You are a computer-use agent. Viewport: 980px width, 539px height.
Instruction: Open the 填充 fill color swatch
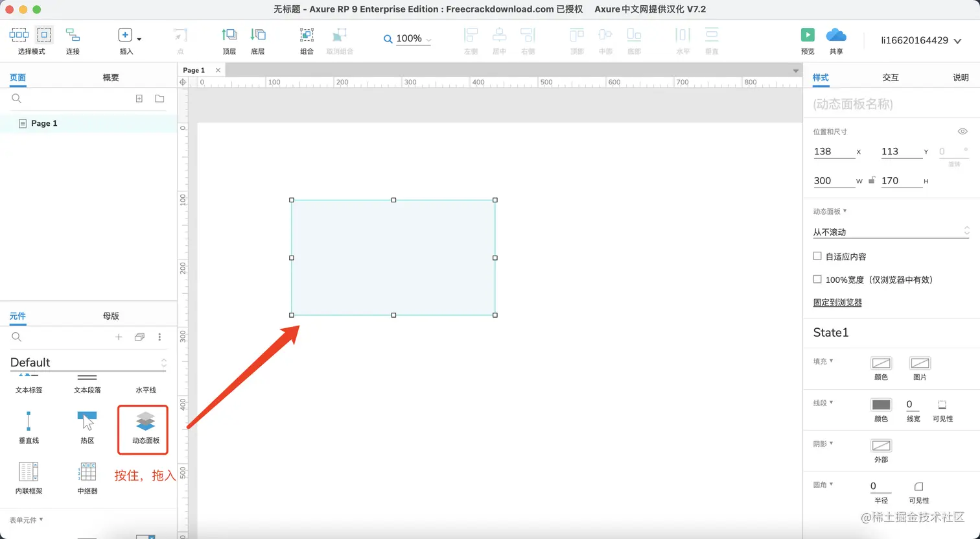pyautogui.click(x=881, y=363)
